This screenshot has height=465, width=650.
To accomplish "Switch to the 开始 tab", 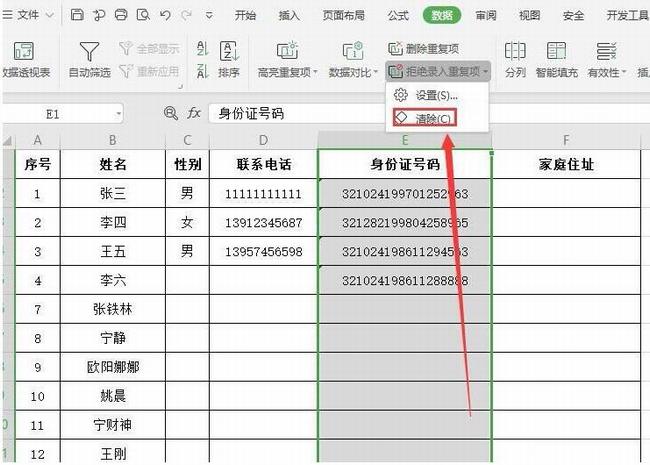I will click(245, 15).
